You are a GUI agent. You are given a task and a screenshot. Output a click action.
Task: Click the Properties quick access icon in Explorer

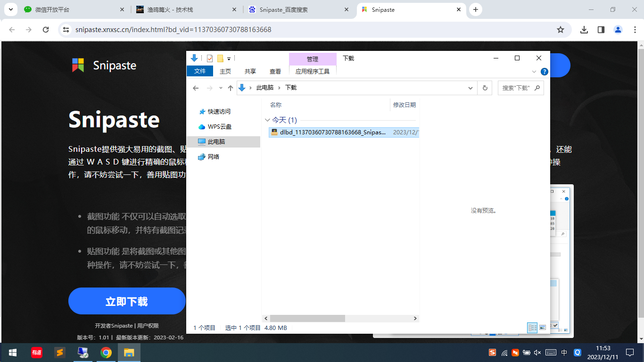210,58
